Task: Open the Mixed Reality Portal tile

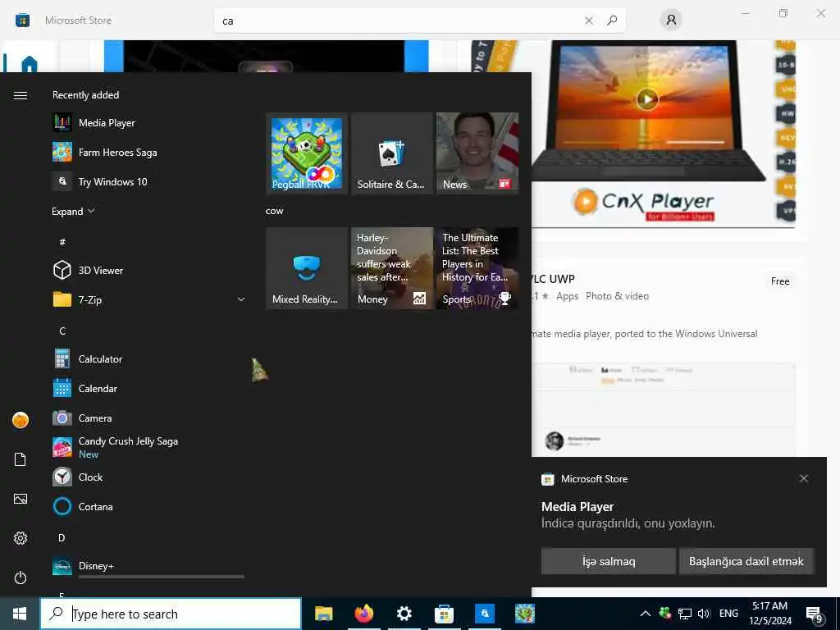Action: tap(307, 268)
